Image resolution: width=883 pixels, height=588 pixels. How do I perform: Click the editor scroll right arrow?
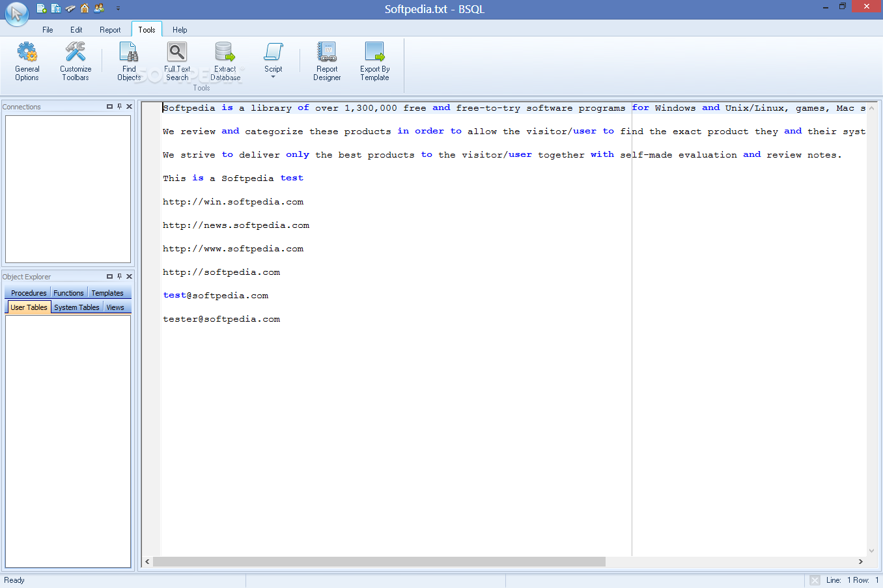tap(861, 561)
